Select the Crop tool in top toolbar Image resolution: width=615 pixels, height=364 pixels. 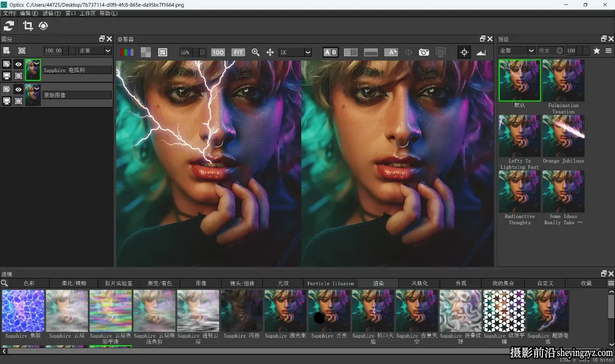[x=28, y=26]
